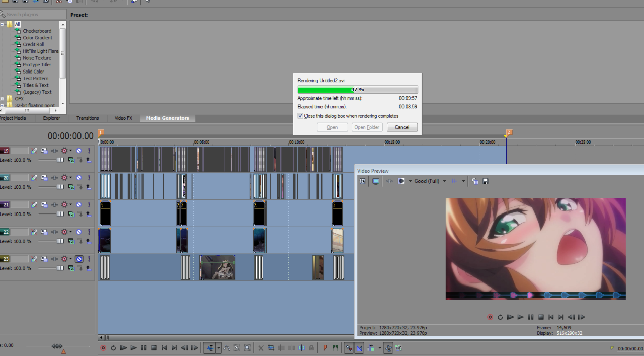This screenshot has height=356, width=644.
Task: Select the Zoom Edit tool
Action: 247,348
